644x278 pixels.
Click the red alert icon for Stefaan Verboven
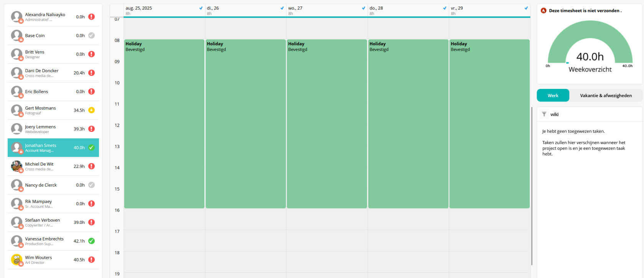pos(91,222)
